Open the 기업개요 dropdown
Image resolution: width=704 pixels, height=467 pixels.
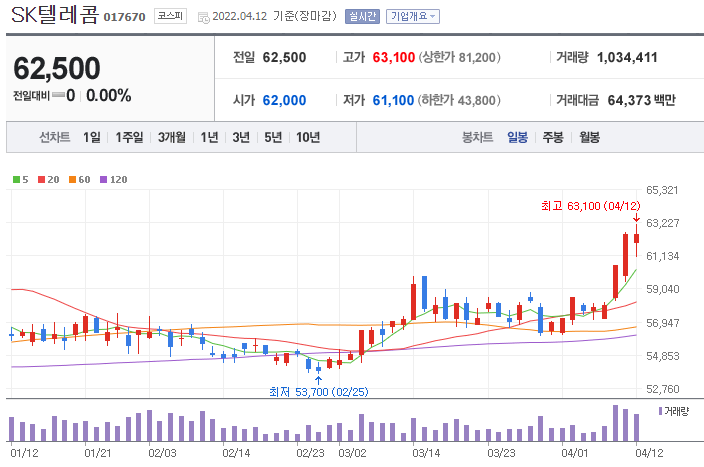click(413, 17)
